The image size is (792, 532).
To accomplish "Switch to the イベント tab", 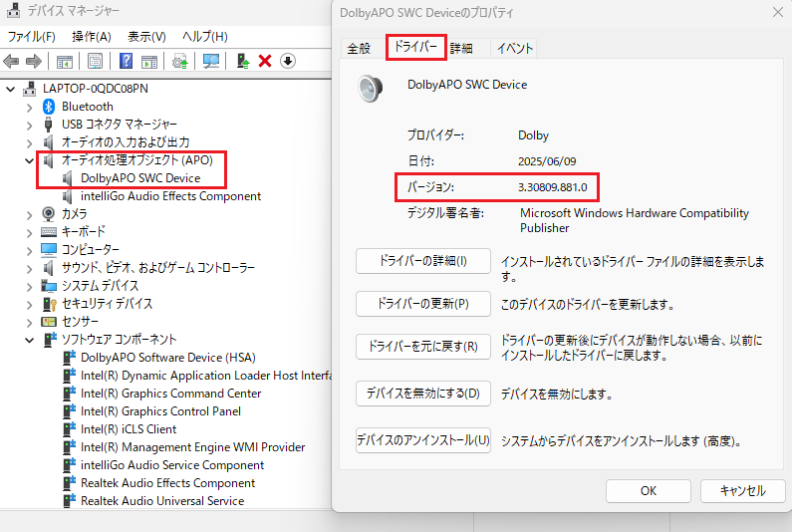I will click(x=514, y=48).
